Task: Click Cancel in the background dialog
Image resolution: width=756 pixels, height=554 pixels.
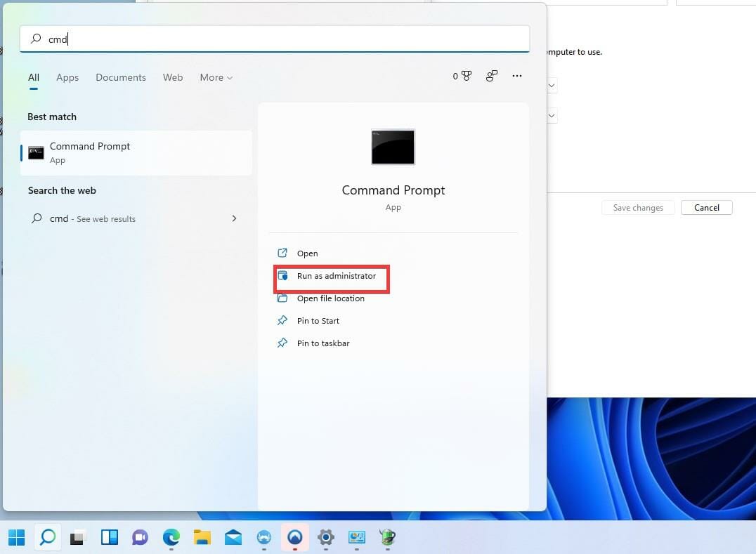Action: tap(706, 207)
